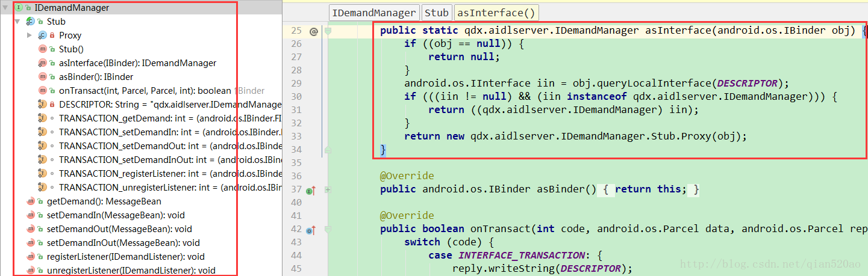Select TRANSACTION_setDemandInOut tree item

pos(170,160)
